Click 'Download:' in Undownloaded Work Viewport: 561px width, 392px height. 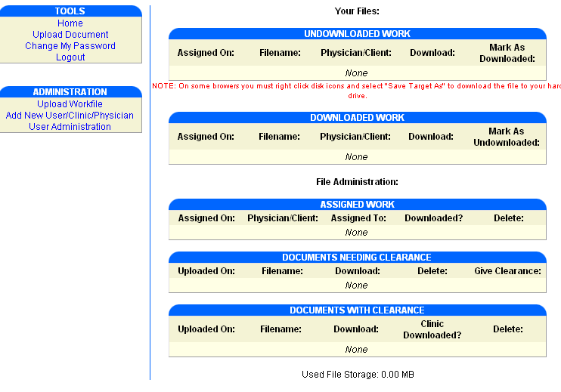(x=432, y=53)
